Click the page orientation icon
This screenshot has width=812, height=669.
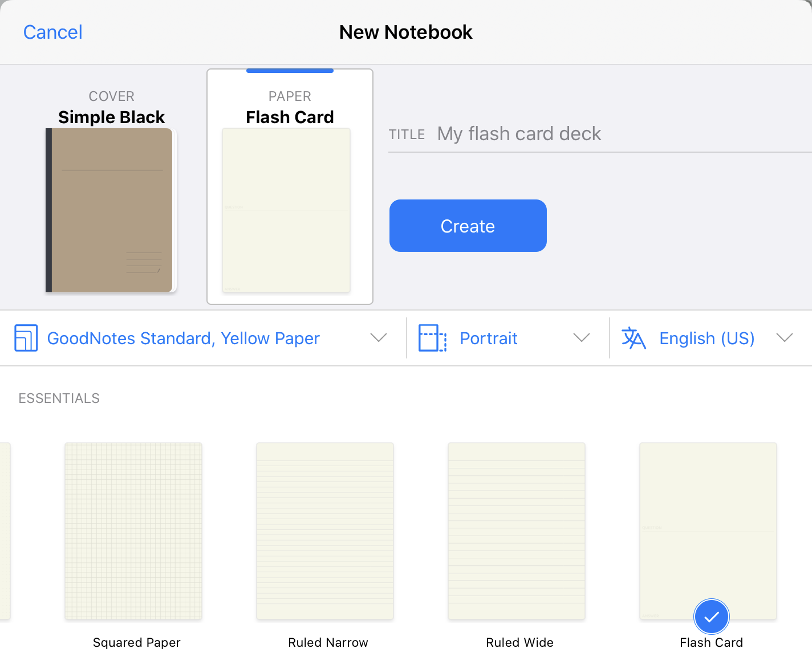pos(433,338)
